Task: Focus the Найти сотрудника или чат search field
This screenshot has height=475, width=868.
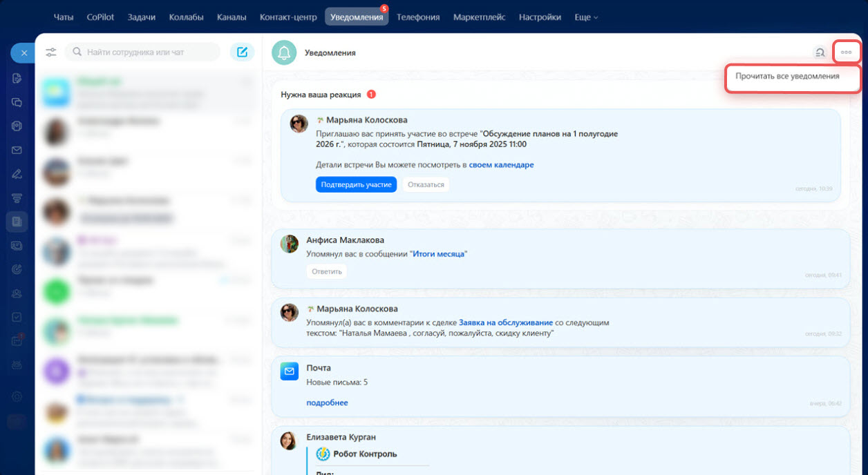Action: (x=142, y=52)
